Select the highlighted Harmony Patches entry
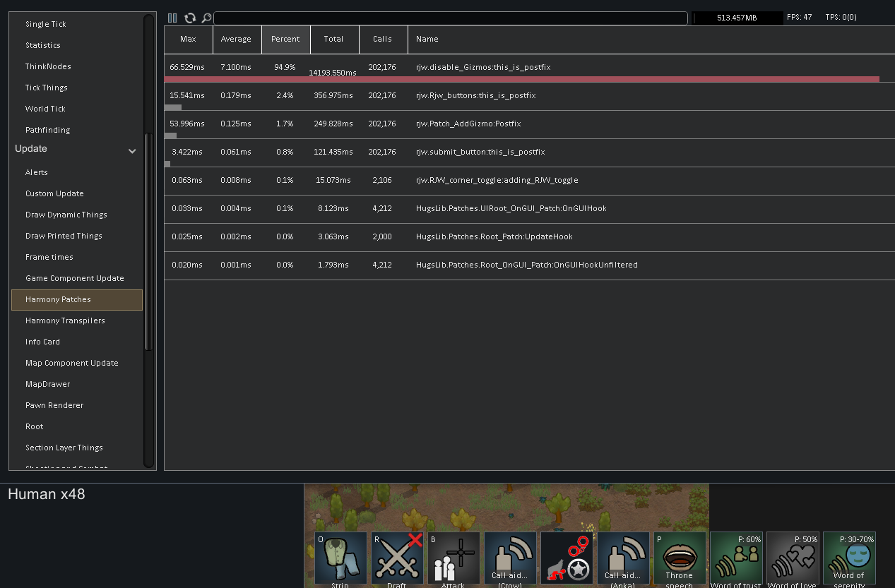Viewport: 895px width, 588px height. point(77,299)
